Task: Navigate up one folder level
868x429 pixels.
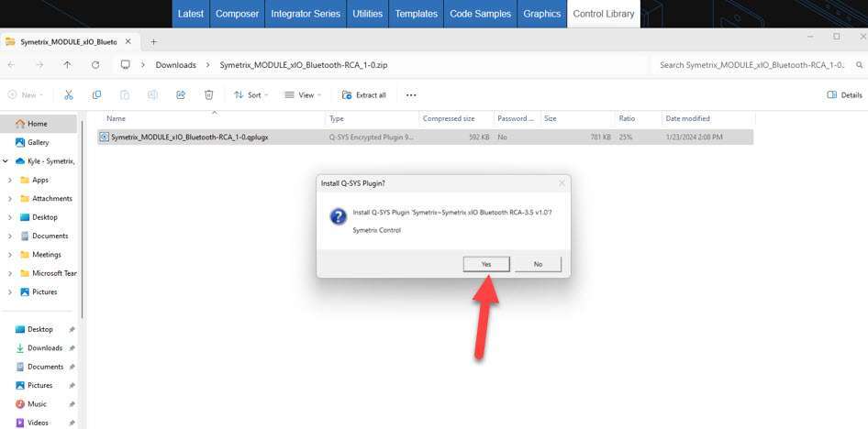Action: 67,65
